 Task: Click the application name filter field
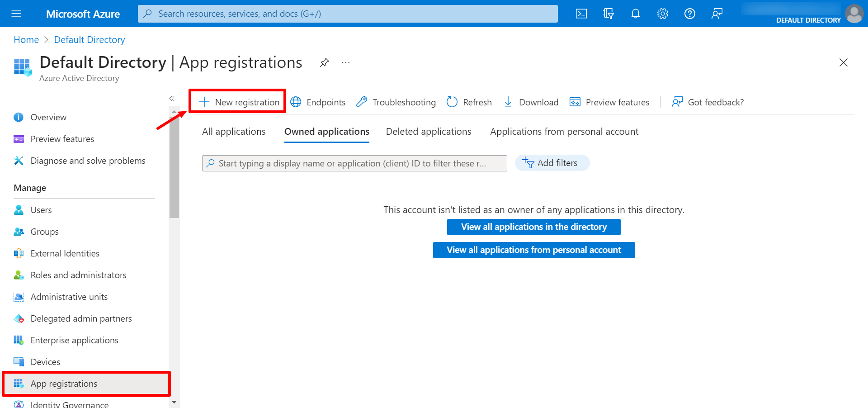(x=354, y=163)
